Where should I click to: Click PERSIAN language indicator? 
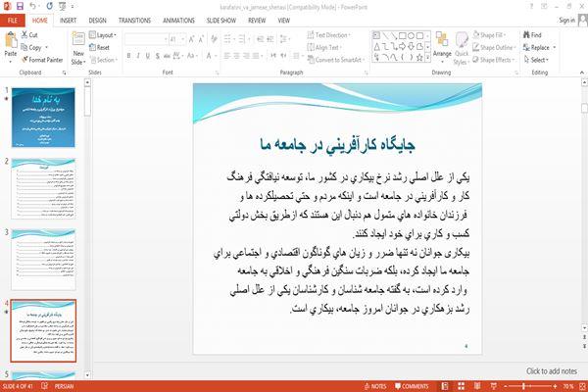pos(64,386)
